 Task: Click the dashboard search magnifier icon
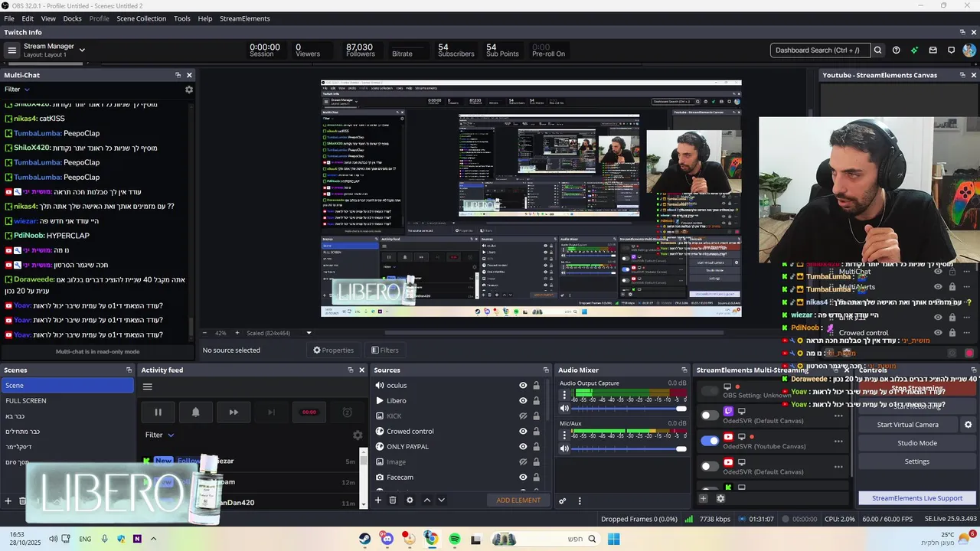[877, 51]
